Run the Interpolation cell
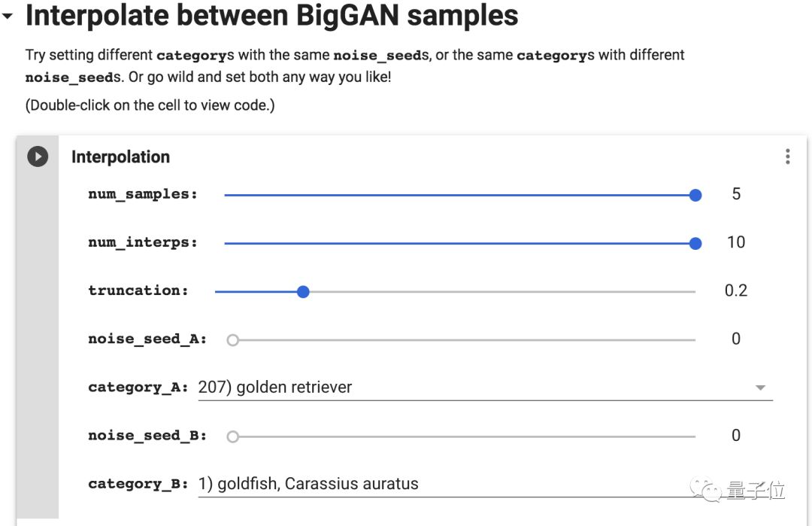 pyautogui.click(x=38, y=157)
